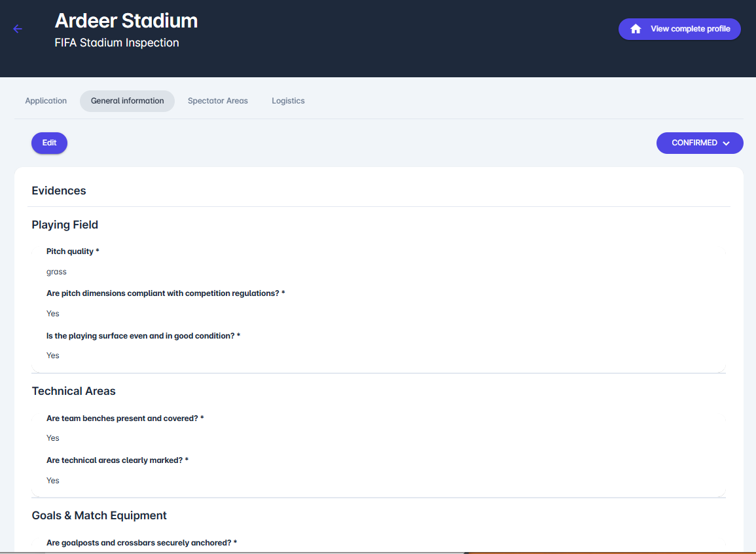The image size is (756, 554).
Task: Open the Logistics tab
Action: coord(288,100)
